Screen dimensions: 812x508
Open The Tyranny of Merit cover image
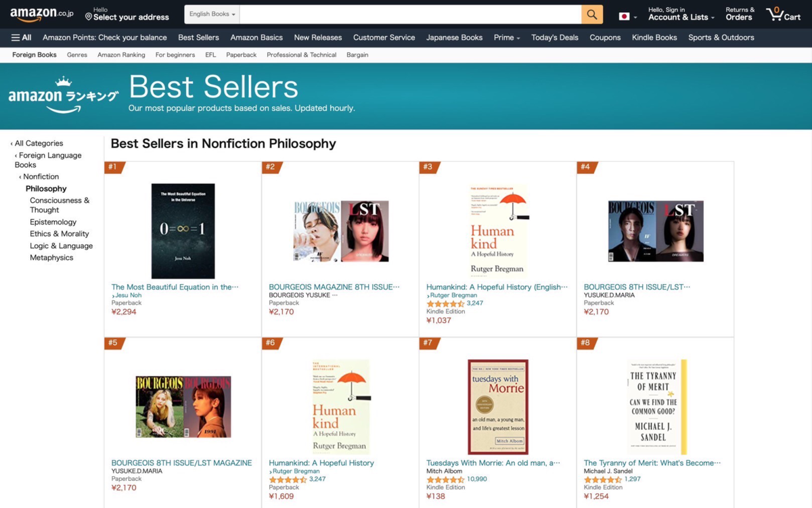coord(656,407)
